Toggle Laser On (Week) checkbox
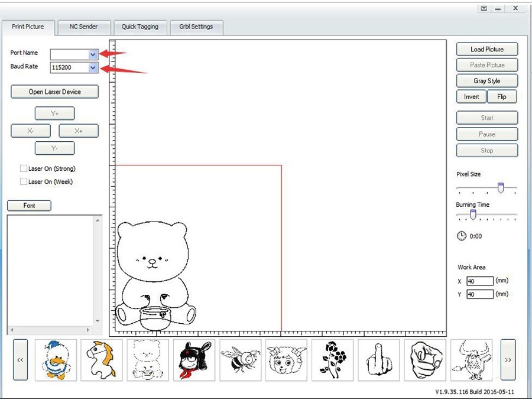The height and width of the screenshot is (400, 532). click(x=24, y=182)
